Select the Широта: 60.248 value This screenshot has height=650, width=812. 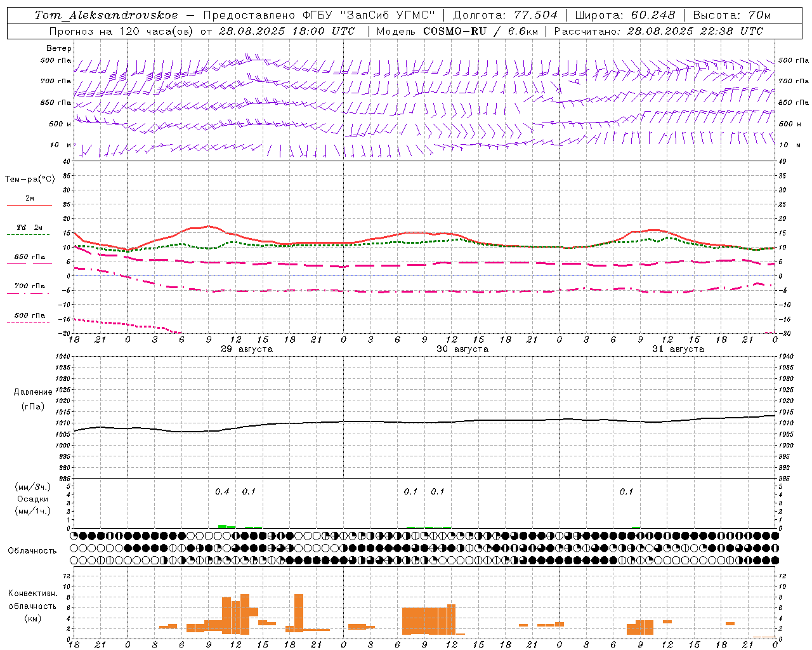[625, 15]
